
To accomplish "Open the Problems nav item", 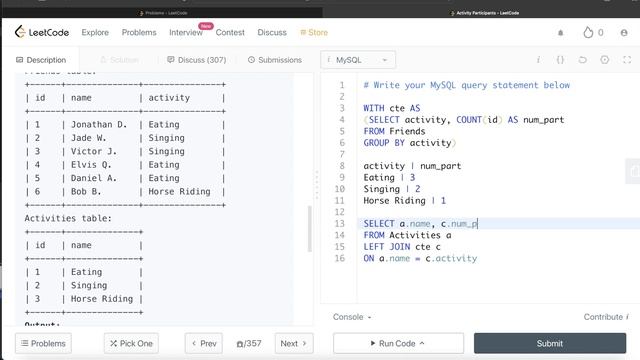I will point(139,32).
